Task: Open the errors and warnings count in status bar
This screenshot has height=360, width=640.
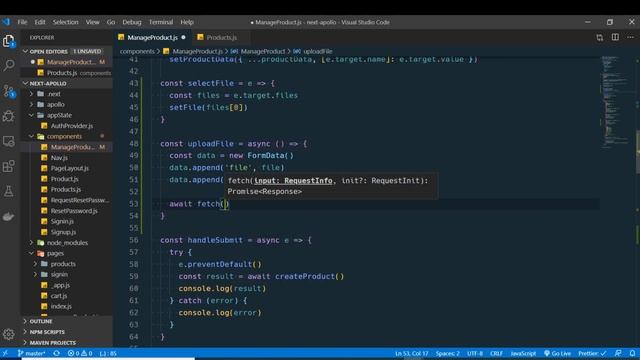Action: tap(80, 353)
